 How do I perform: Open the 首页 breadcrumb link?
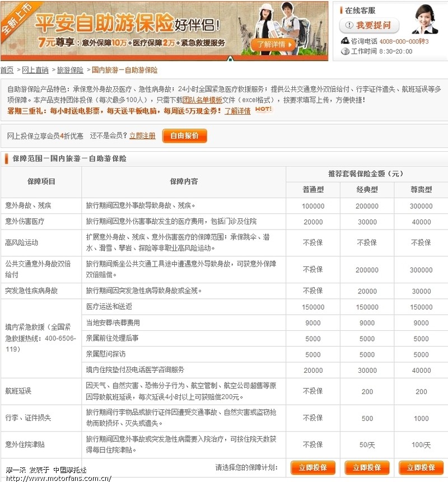point(6,70)
